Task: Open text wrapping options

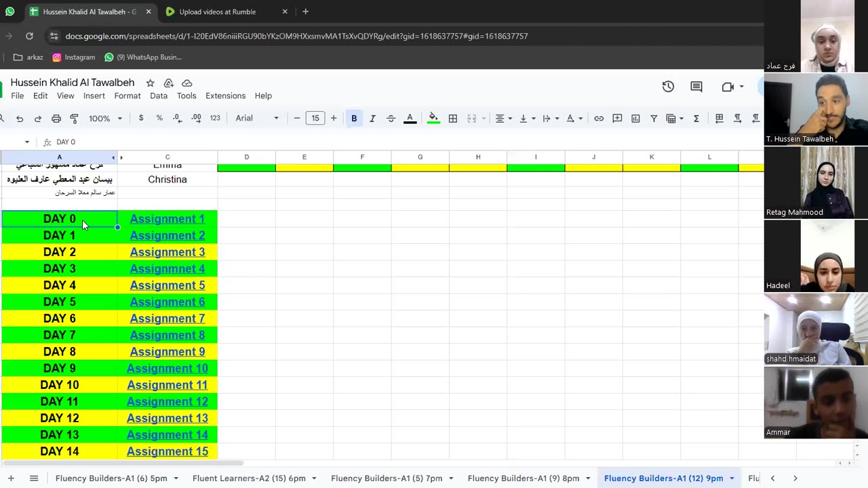Action: click(551, 118)
